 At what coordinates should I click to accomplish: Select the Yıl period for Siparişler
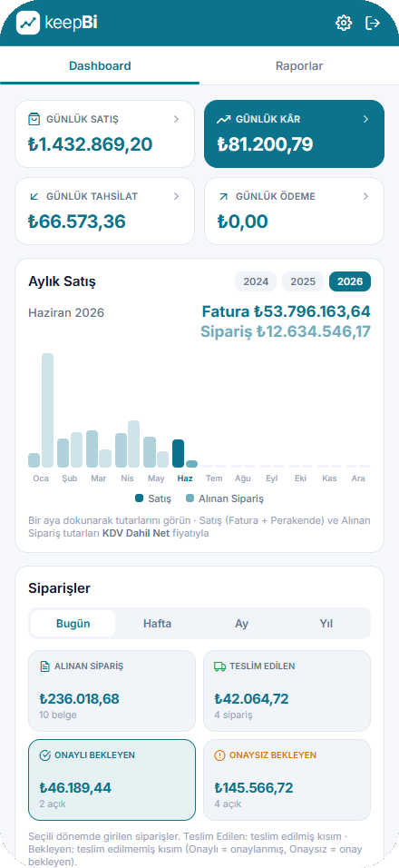pos(326,624)
